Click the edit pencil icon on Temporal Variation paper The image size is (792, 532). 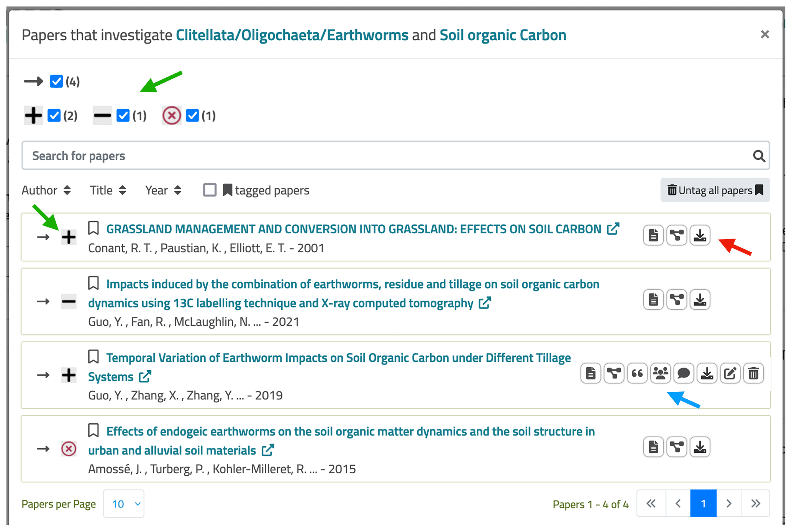point(730,373)
